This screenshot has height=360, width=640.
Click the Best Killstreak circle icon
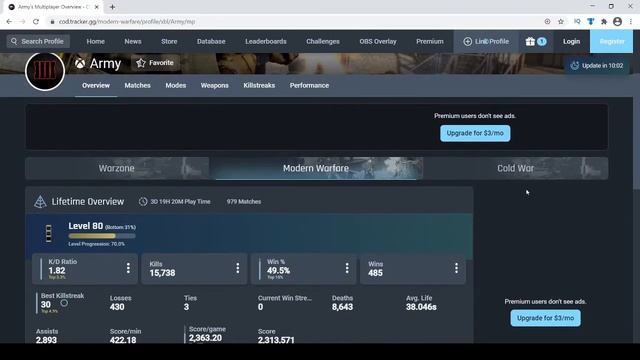click(x=64, y=303)
